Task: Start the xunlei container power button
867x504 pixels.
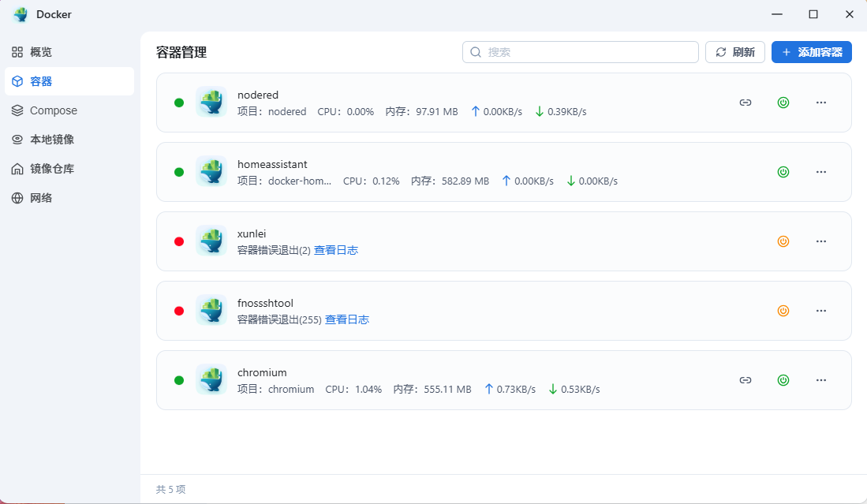Action: (783, 241)
